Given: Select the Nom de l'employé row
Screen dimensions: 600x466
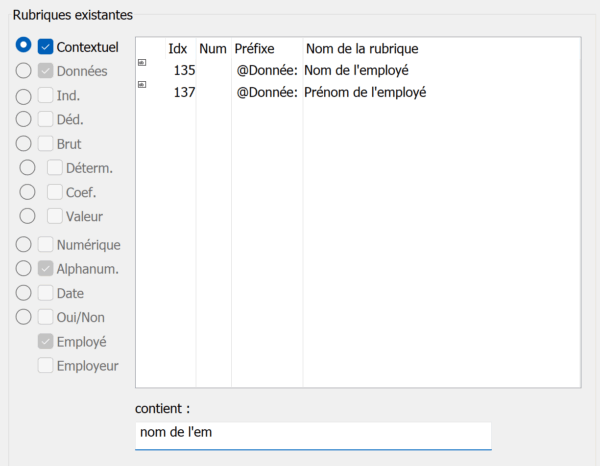Looking at the screenshot, I should click(358, 70).
